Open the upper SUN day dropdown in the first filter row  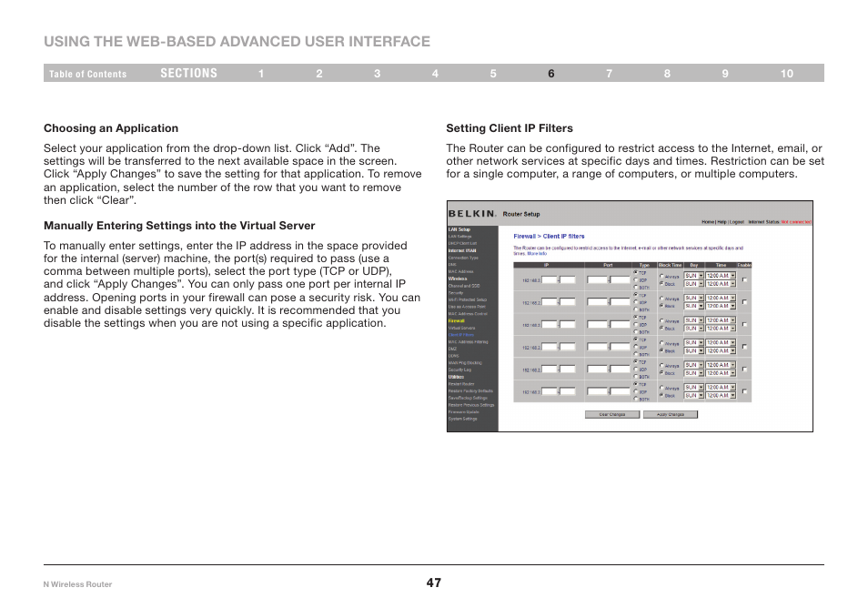point(694,275)
